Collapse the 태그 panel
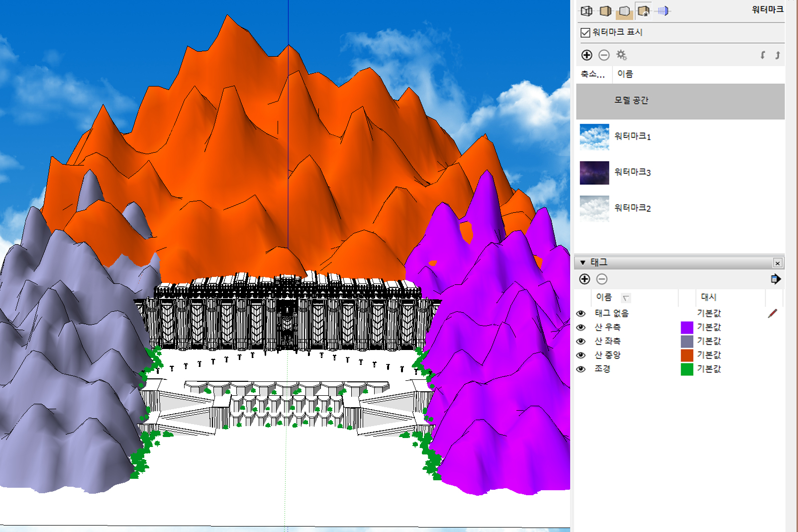798x532 pixels. click(x=583, y=263)
